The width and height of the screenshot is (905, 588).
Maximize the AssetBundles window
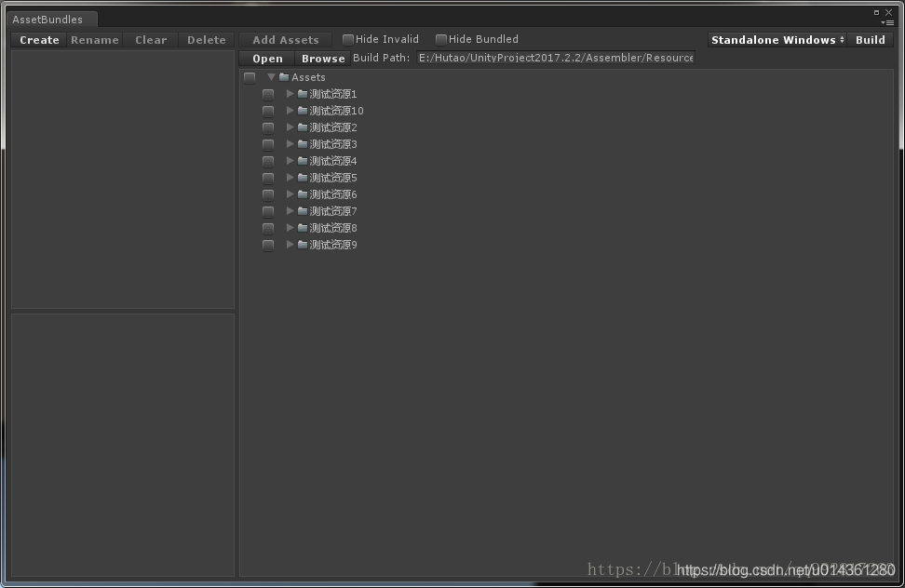876,12
